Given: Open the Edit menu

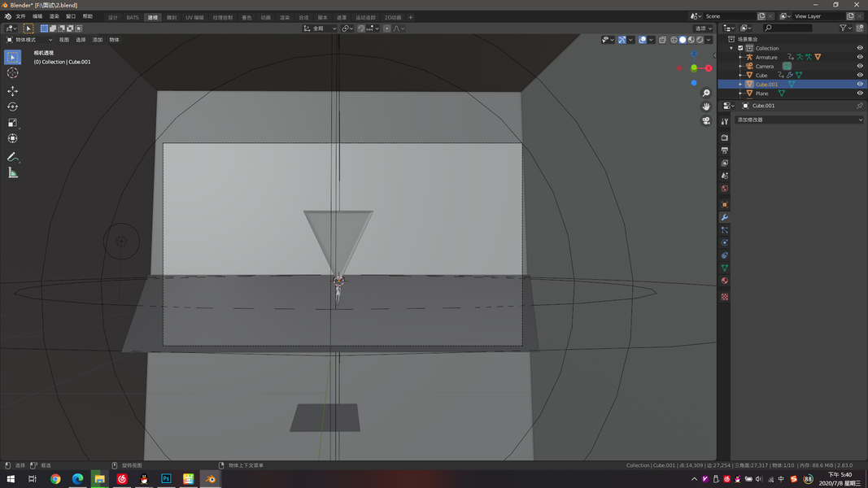Looking at the screenshot, I should (x=37, y=16).
